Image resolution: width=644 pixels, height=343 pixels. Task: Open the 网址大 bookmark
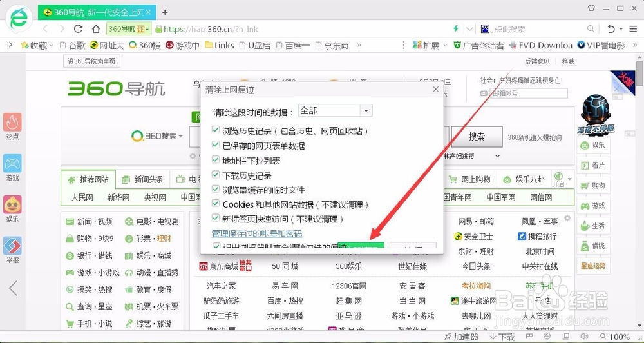[107, 45]
